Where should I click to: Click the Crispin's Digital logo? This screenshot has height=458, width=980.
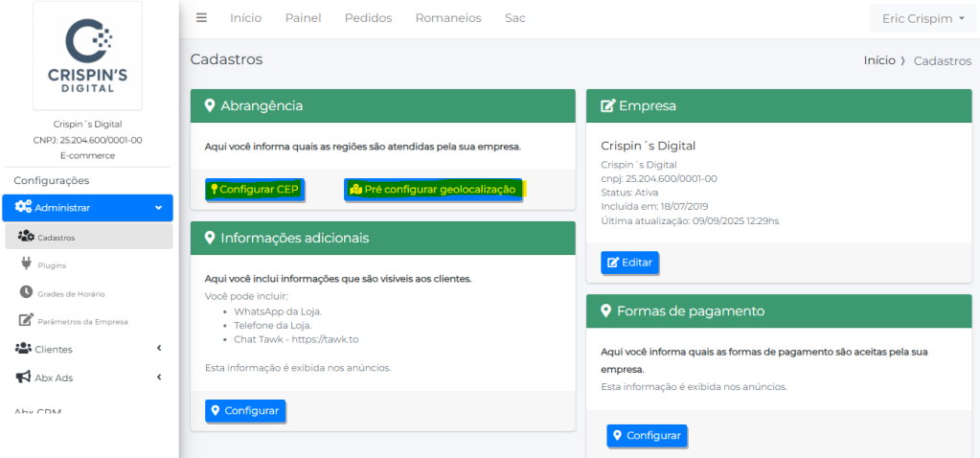click(87, 57)
